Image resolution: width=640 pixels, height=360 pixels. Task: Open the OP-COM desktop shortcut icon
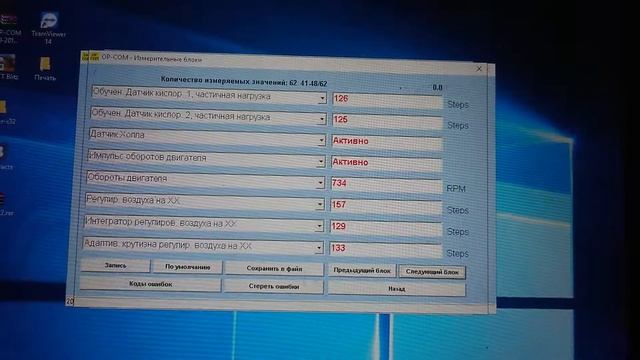[x=9, y=28]
